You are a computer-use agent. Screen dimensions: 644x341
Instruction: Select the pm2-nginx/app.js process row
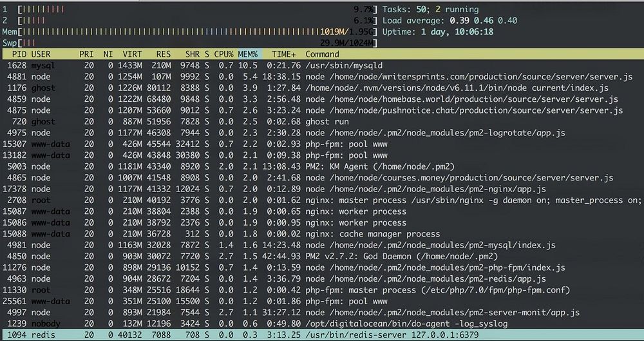(x=322, y=189)
